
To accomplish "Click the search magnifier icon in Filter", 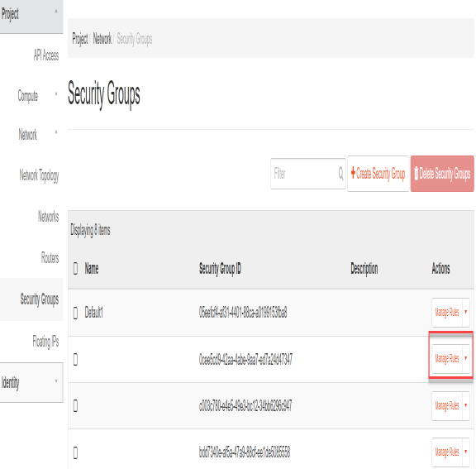I will tap(341, 174).
